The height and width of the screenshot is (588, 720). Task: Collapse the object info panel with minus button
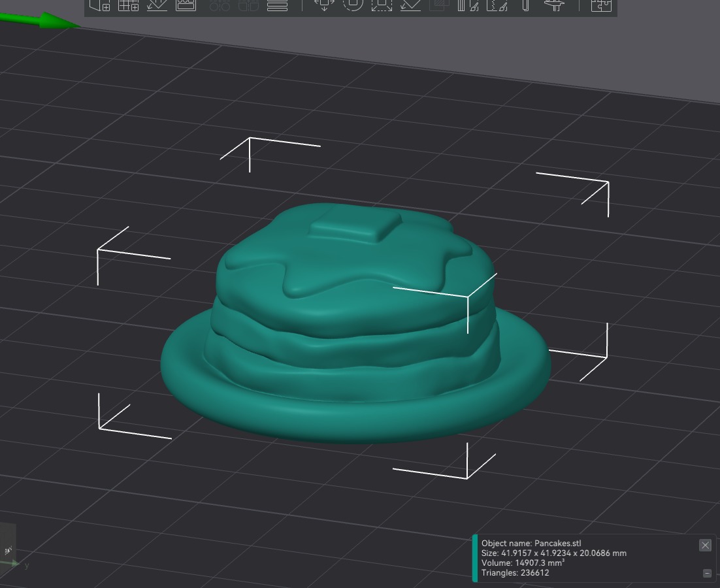(x=707, y=573)
